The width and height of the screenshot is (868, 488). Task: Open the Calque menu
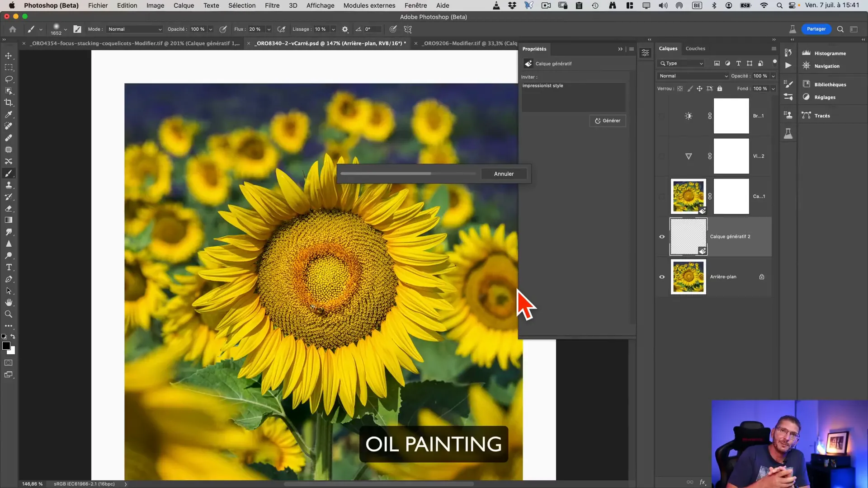[x=184, y=5]
